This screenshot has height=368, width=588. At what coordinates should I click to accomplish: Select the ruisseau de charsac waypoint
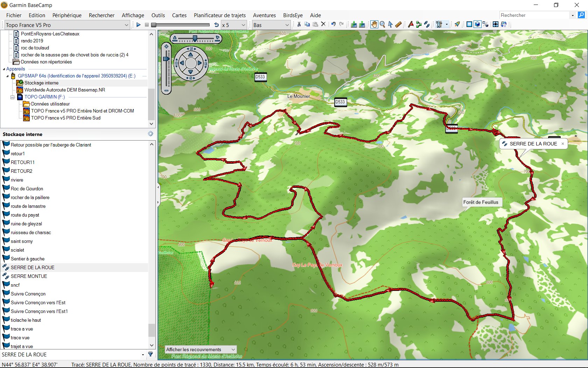click(31, 232)
